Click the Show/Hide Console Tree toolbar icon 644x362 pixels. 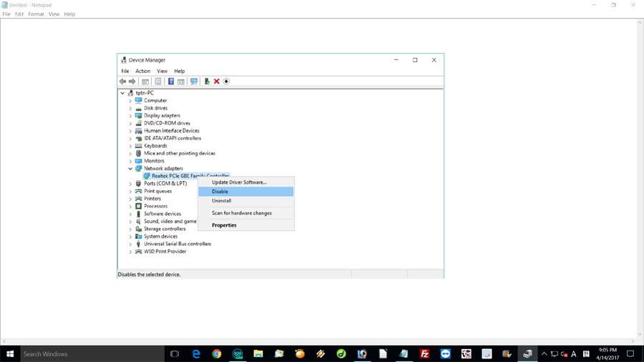point(145,82)
